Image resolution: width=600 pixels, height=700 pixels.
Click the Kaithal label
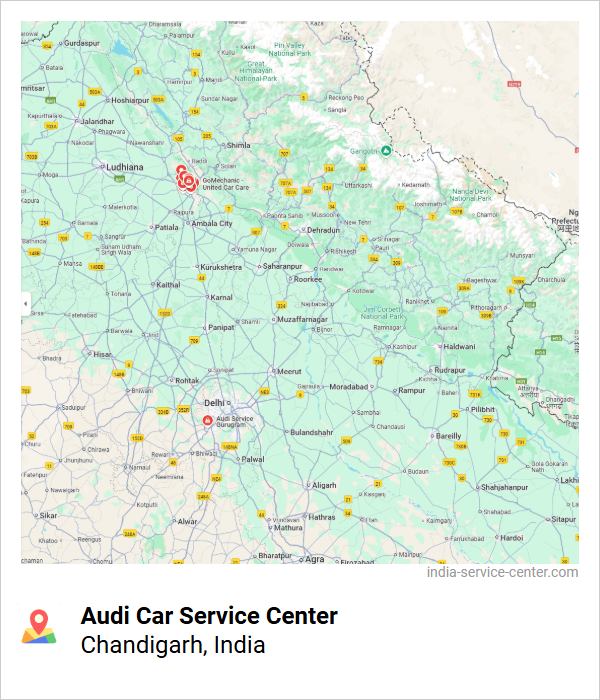(x=168, y=284)
